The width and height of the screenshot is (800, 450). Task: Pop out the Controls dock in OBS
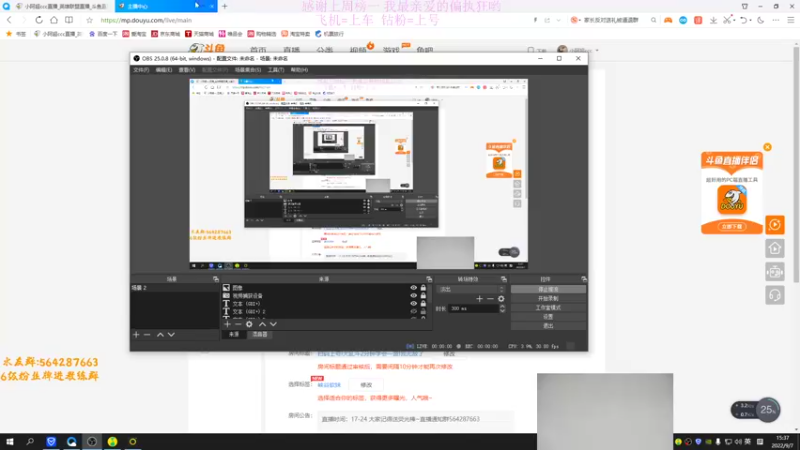tap(584, 279)
